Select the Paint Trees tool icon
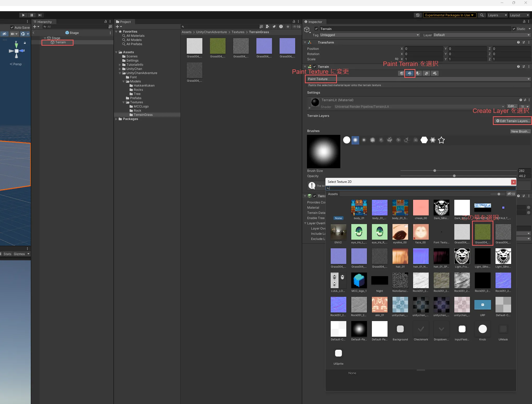532x404 pixels. (x=418, y=73)
